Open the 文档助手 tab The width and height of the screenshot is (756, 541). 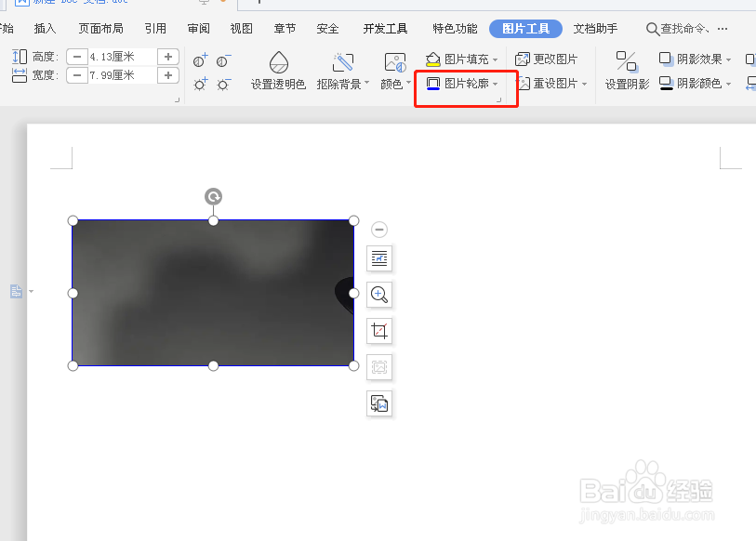click(x=595, y=29)
